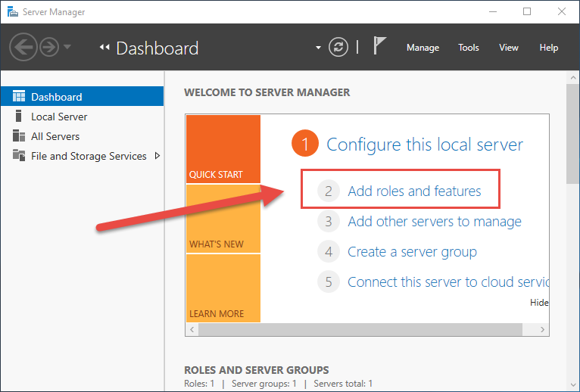The height and width of the screenshot is (392, 580).
Task: Click the number 3 step circle
Action: (329, 221)
